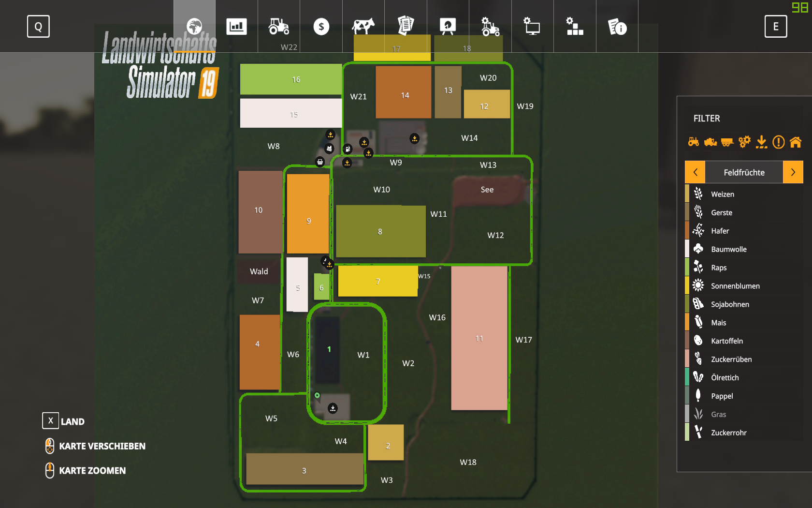Viewport: 812px width, 508px height.
Task: Open the globe map overview tab
Action: (x=194, y=26)
